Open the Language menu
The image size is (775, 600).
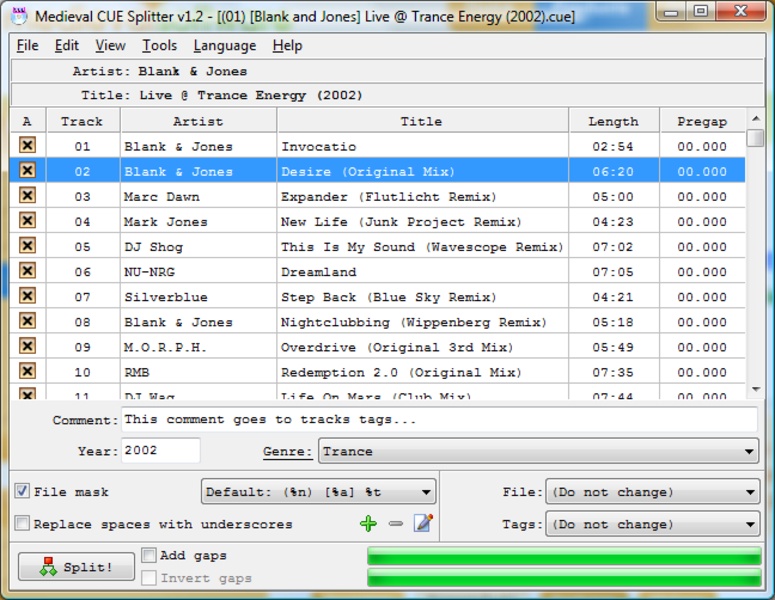click(x=224, y=46)
